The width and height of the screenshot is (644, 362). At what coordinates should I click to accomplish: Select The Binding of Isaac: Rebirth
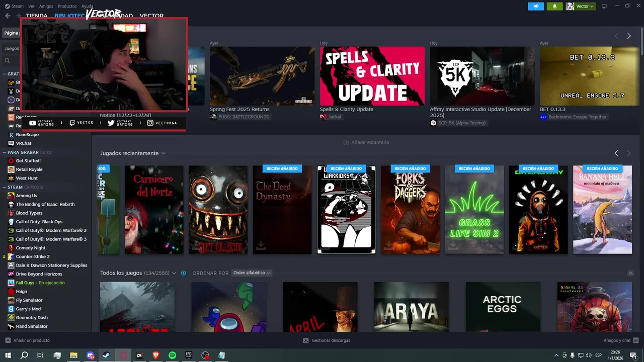tap(45, 204)
